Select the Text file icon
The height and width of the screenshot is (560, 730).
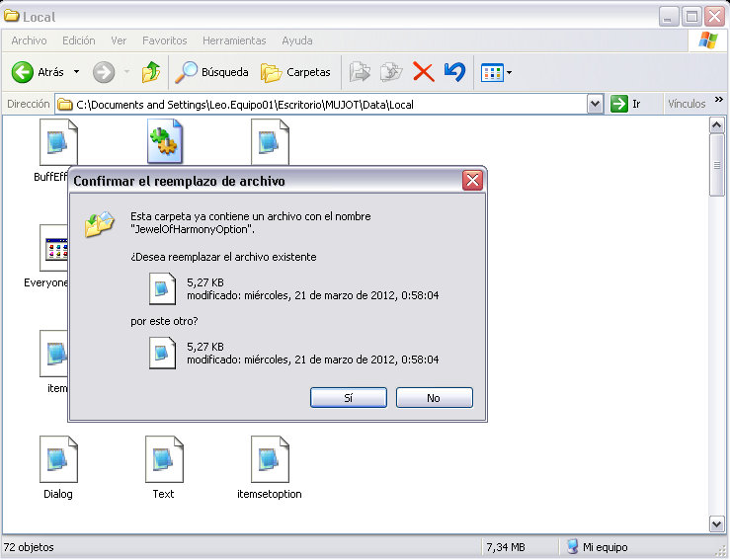pos(163,459)
